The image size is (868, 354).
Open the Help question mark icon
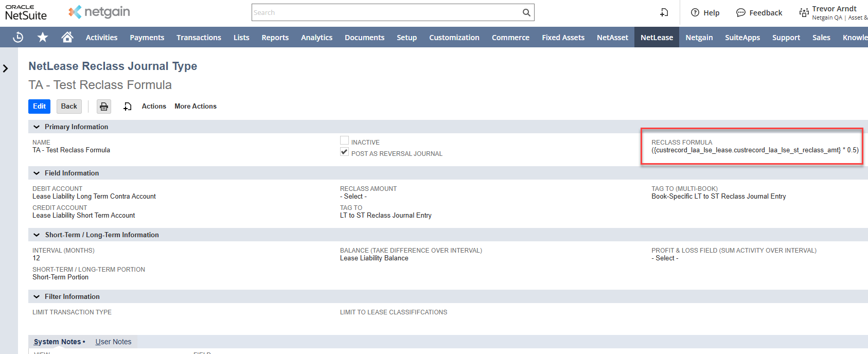pyautogui.click(x=695, y=12)
